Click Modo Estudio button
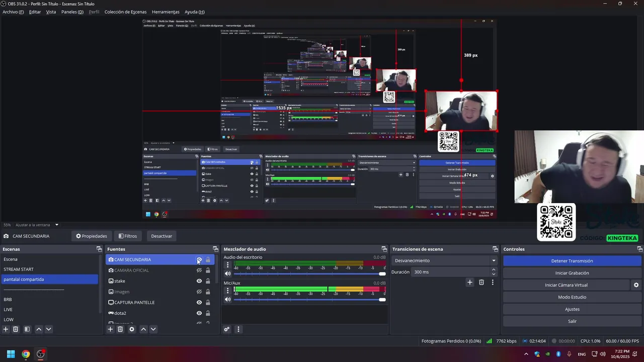This screenshot has width=644, height=362. coord(572,297)
